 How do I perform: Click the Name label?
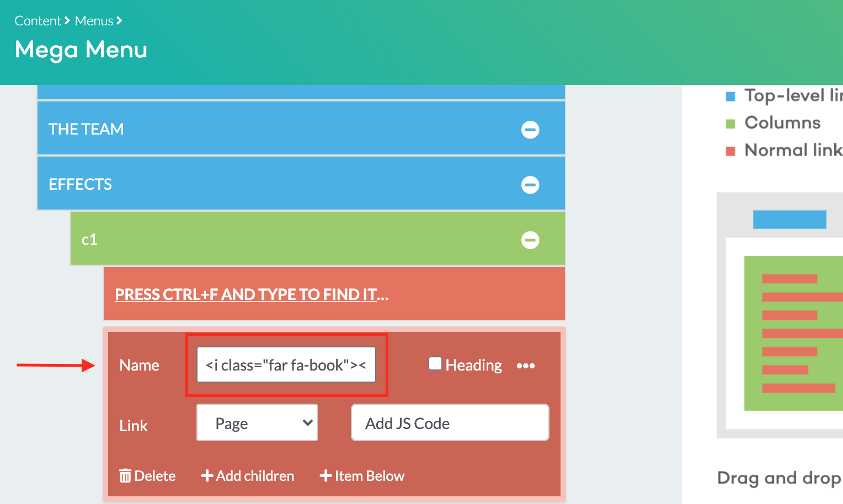(x=139, y=365)
